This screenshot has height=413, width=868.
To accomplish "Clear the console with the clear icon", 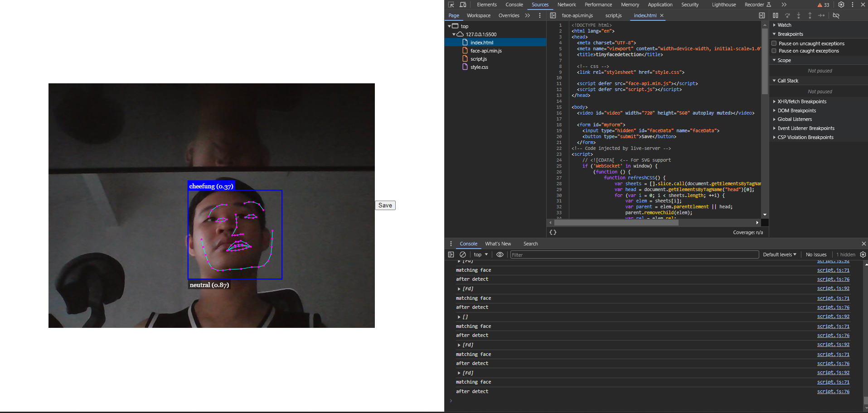I will coord(463,255).
